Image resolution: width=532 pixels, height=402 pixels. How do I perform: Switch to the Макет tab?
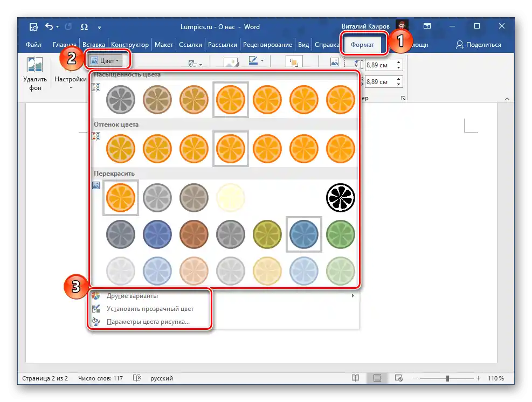(164, 45)
